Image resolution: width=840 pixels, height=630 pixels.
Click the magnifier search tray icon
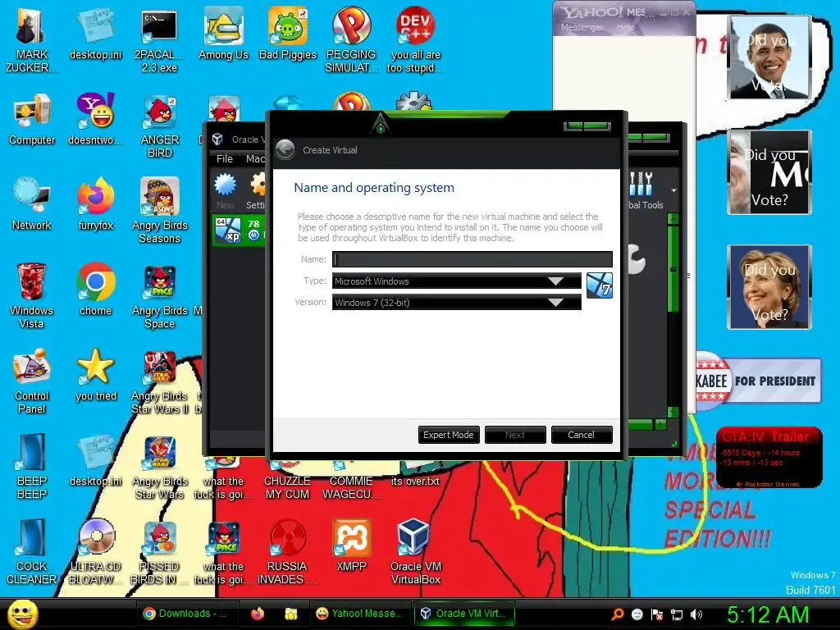pos(617,614)
